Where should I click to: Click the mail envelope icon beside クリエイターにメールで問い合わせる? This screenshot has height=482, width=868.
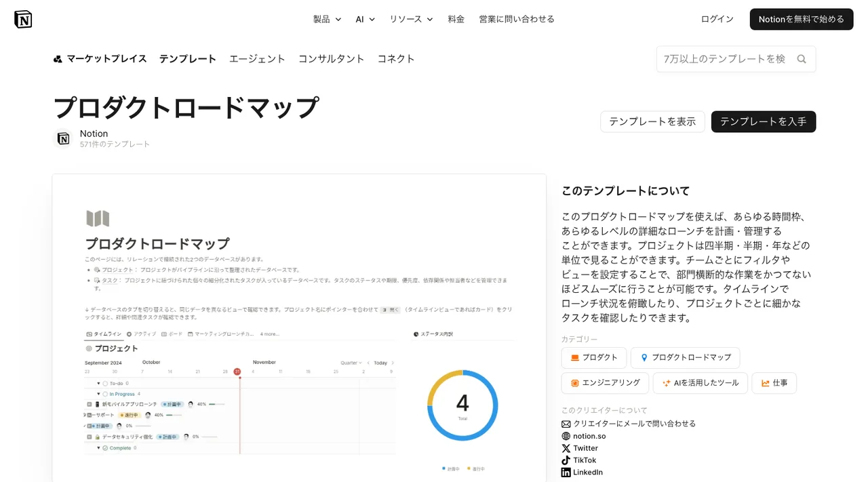point(566,424)
